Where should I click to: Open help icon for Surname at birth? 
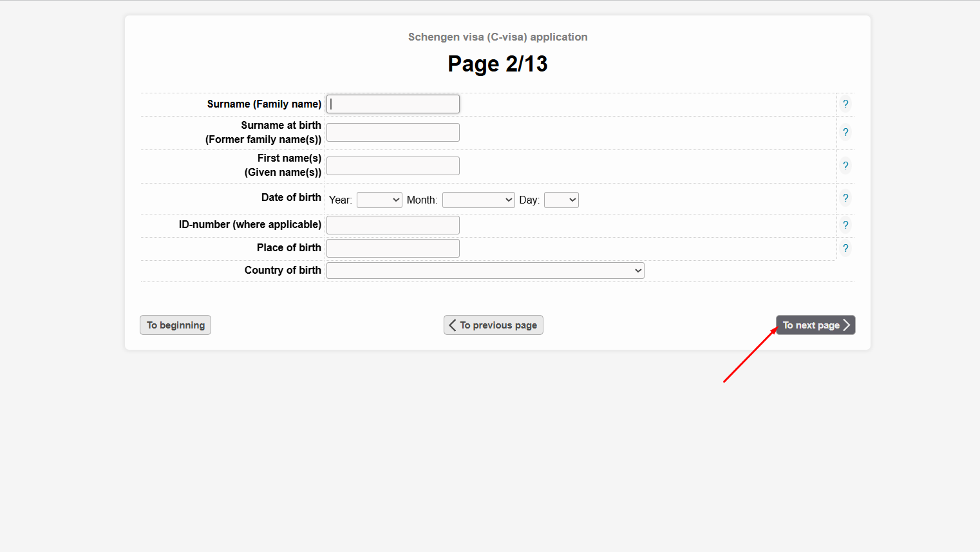tap(845, 132)
